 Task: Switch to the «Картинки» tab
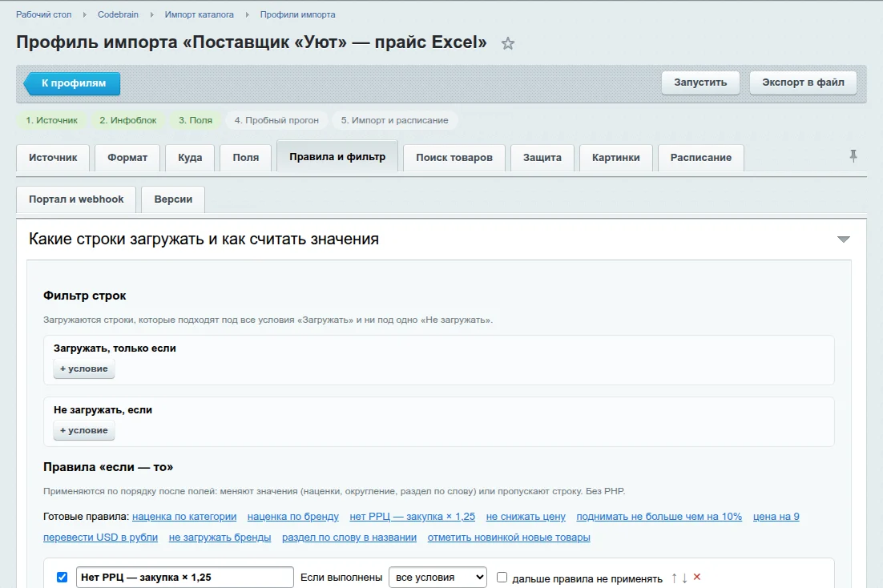[x=615, y=158]
